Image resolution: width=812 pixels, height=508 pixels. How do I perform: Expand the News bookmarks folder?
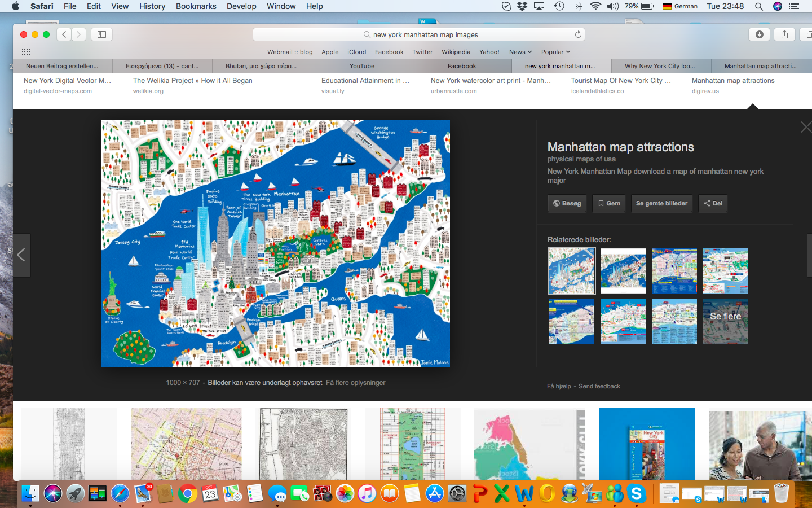coord(520,52)
